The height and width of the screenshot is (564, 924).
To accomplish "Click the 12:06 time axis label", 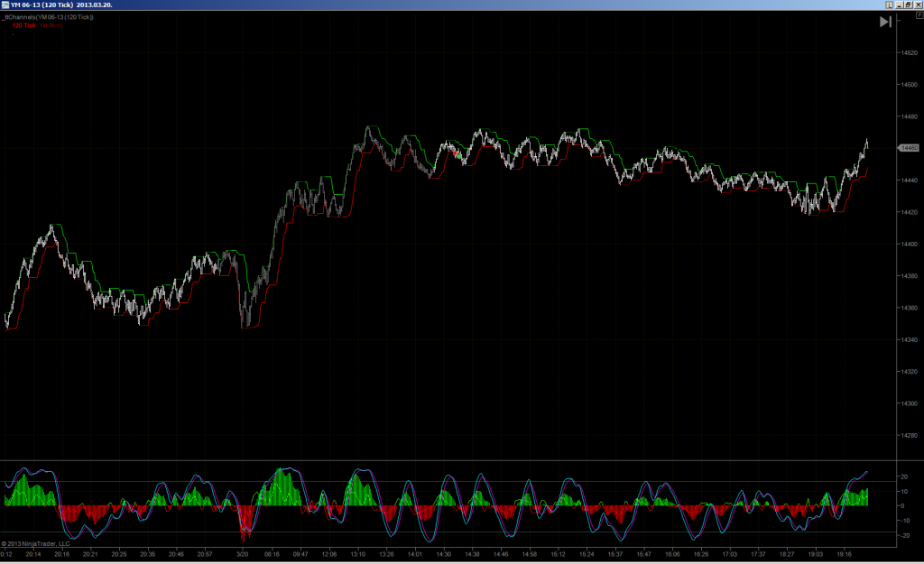I will click(329, 554).
